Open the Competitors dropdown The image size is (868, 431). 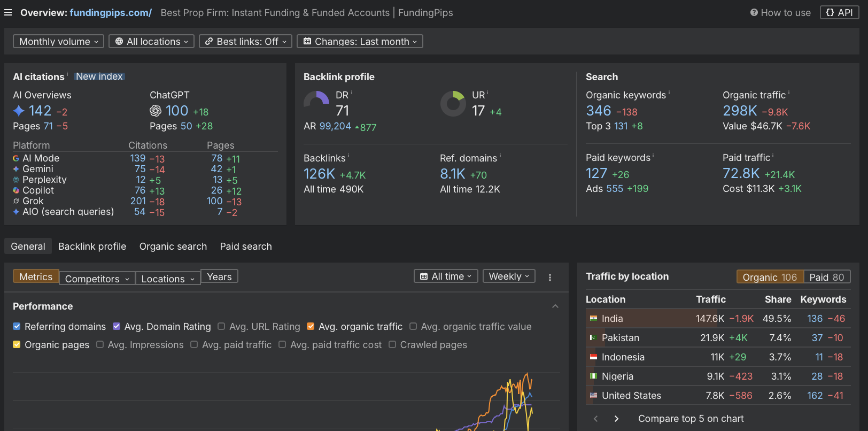coord(97,279)
